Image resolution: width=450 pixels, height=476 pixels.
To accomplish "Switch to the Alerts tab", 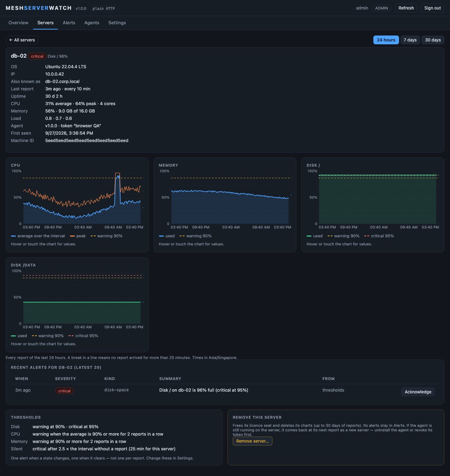I will [69, 23].
